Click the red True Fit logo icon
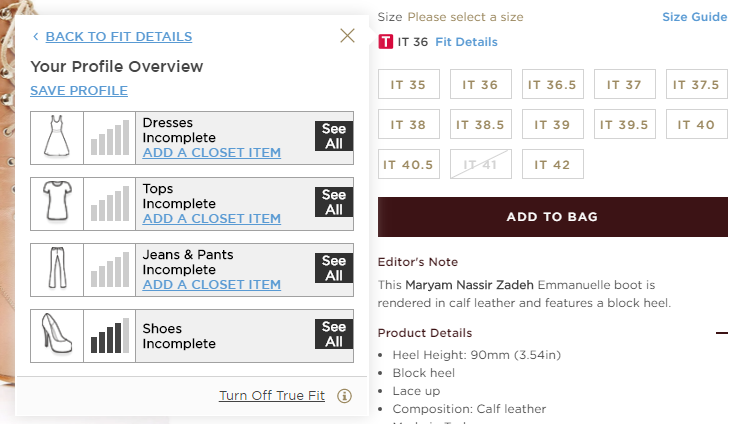745x424 pixels. 385,42
